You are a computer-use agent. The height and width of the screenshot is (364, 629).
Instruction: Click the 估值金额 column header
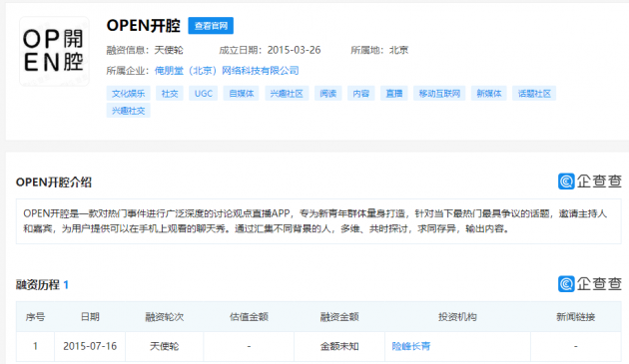coord(249,317)
